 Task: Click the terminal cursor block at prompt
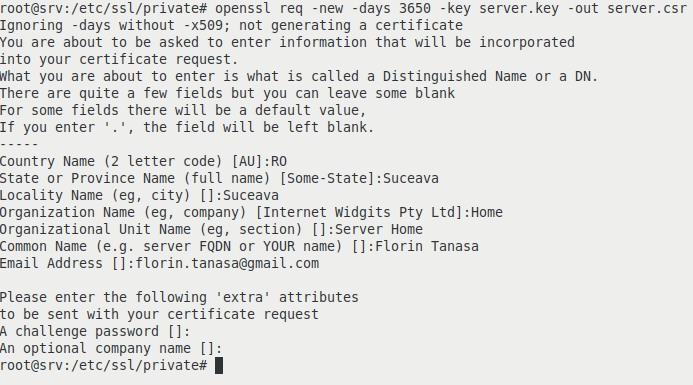[x=219, y=366]
